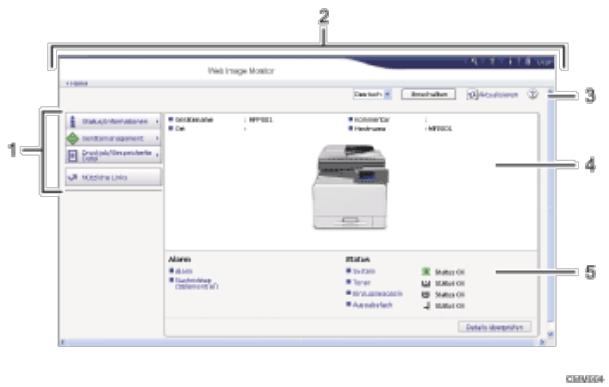Click the Ausgabefach output status icon
Viewport: 609px width, 387px height.
click(426, 306)
